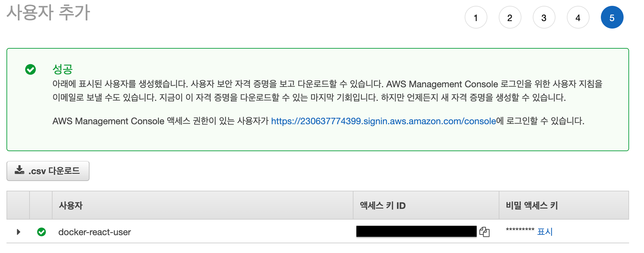
Task: Click the redacted access key ID value
Action: click(x=416, y=231)
